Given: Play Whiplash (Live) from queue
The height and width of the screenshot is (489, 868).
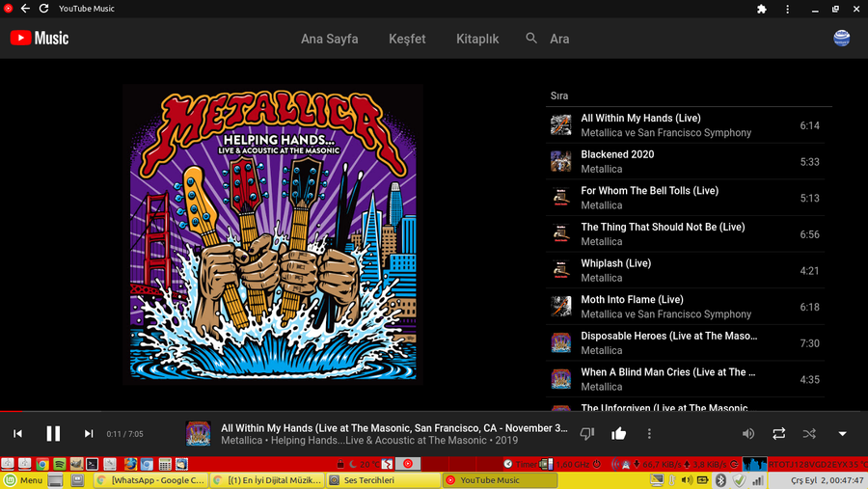Looking at the screenshot, I should click(686, 270).
